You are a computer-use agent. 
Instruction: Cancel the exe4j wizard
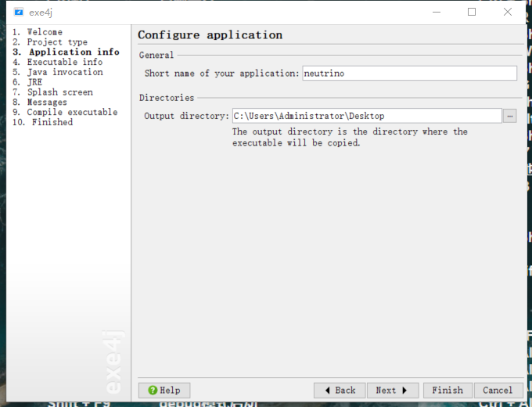click(x=498, y=390)
